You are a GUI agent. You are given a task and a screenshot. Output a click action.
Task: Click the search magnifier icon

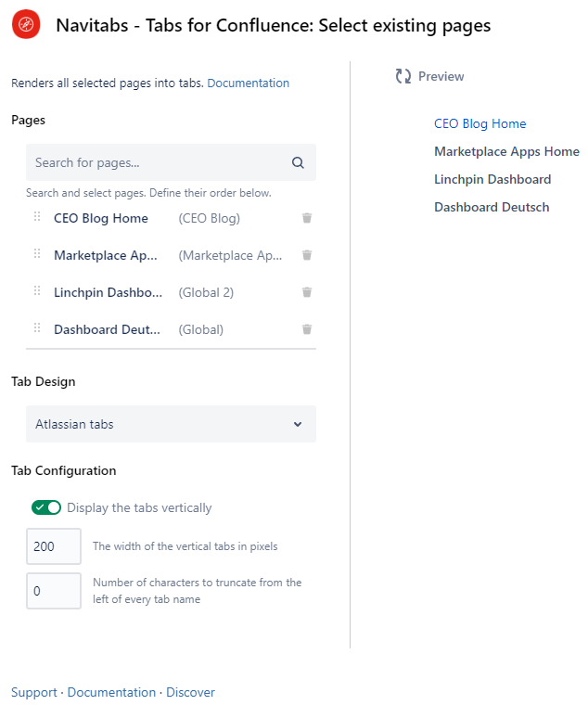coord(298,162)
